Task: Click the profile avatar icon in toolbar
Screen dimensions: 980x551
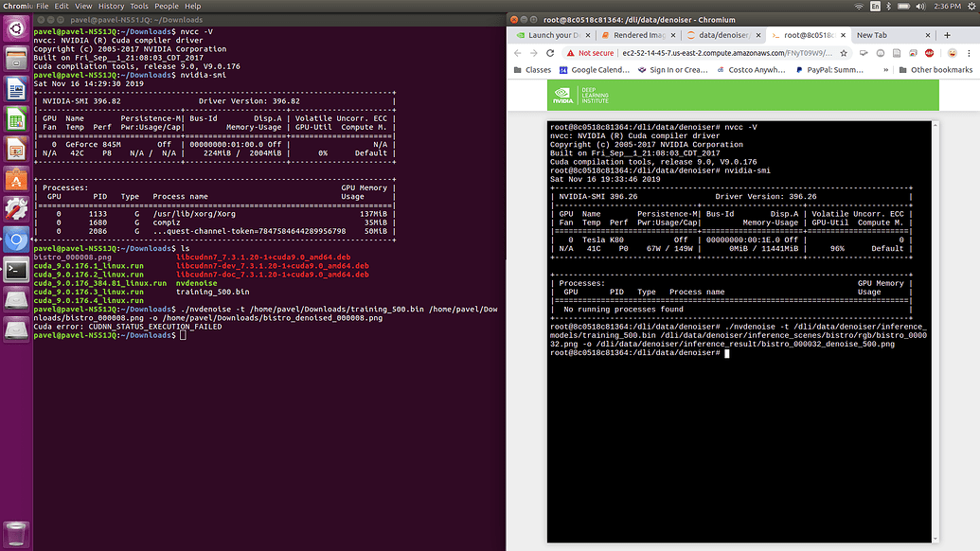Action: pos(952,53)
